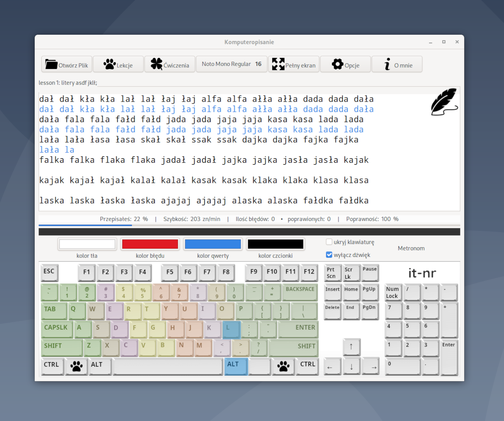Screen dimensions: 504x421
Task: Click the left arrow key
Action: (332, 367)
